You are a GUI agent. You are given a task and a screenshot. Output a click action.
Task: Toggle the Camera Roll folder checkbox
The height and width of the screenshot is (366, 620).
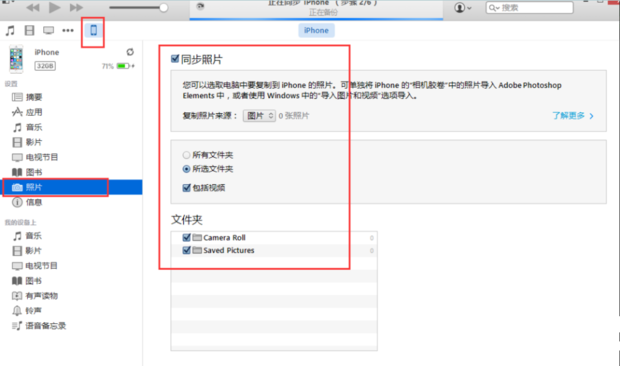pos(187,238)
